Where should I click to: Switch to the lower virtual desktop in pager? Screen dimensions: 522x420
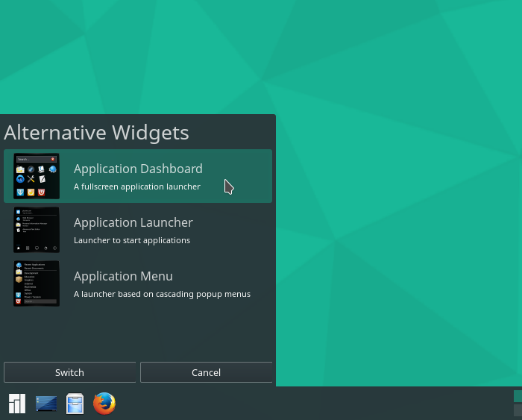(x=518, y=410)
